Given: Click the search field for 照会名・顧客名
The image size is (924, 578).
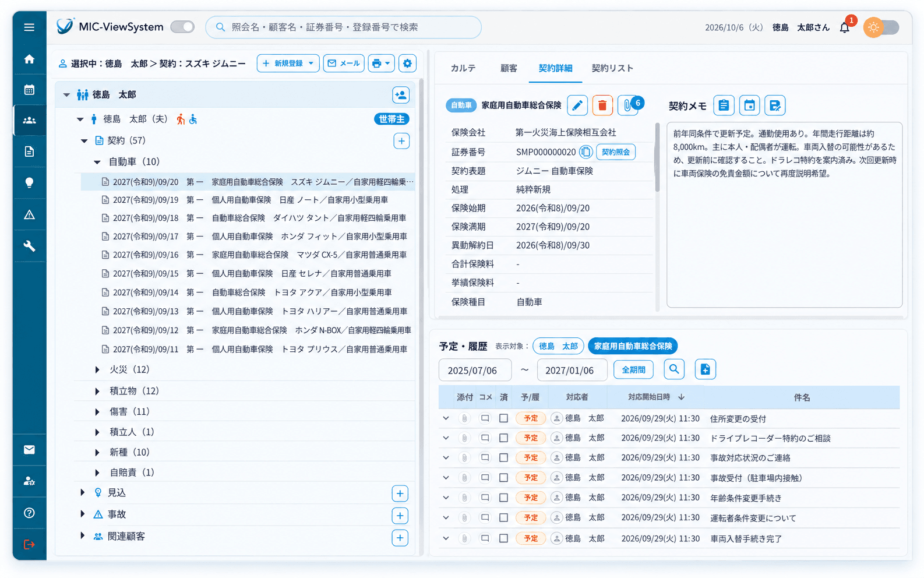Looking at the screenshot, I should tap(343, 27).
